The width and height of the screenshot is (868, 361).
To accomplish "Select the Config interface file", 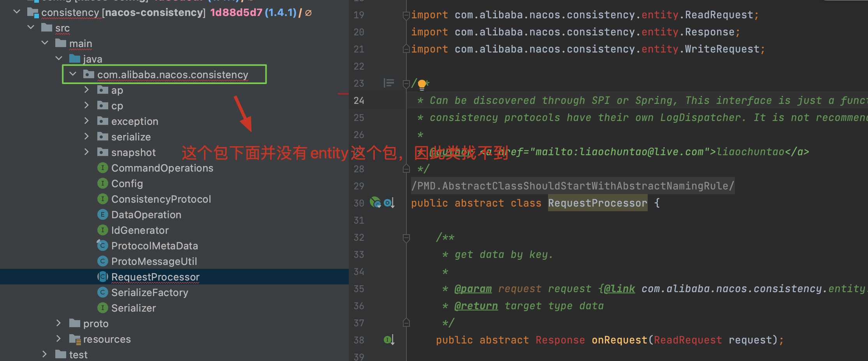I will tap(127, 184).
